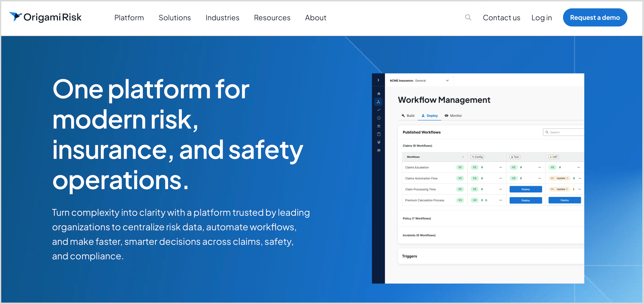The image size is (644, 304).
Task: Open the Platform menu
Action: click(129, 18)
